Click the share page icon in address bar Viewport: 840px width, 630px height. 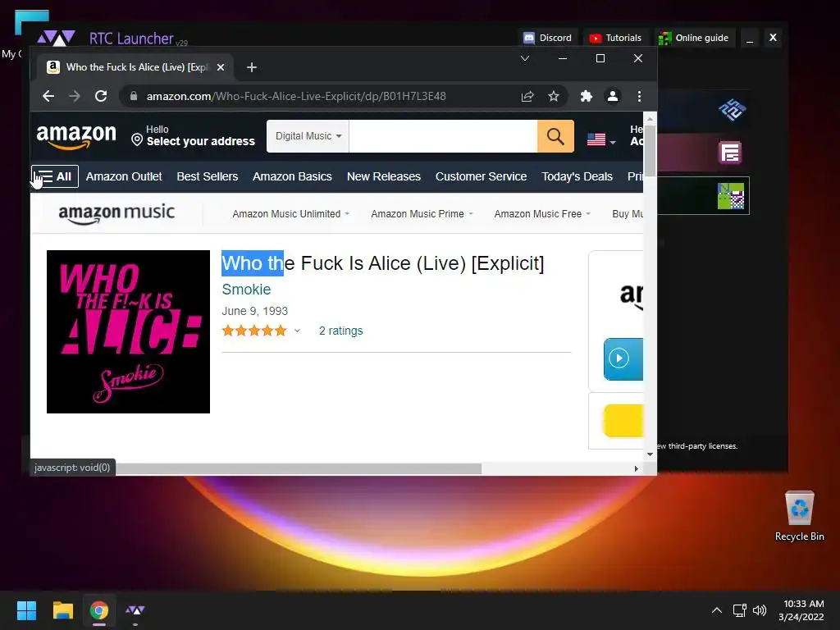click(x=527, y=96)
